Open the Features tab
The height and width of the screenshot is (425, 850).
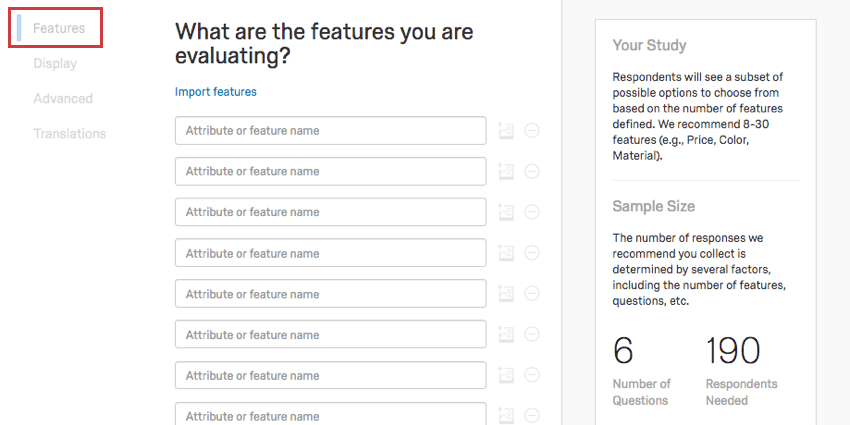[58, 28]
